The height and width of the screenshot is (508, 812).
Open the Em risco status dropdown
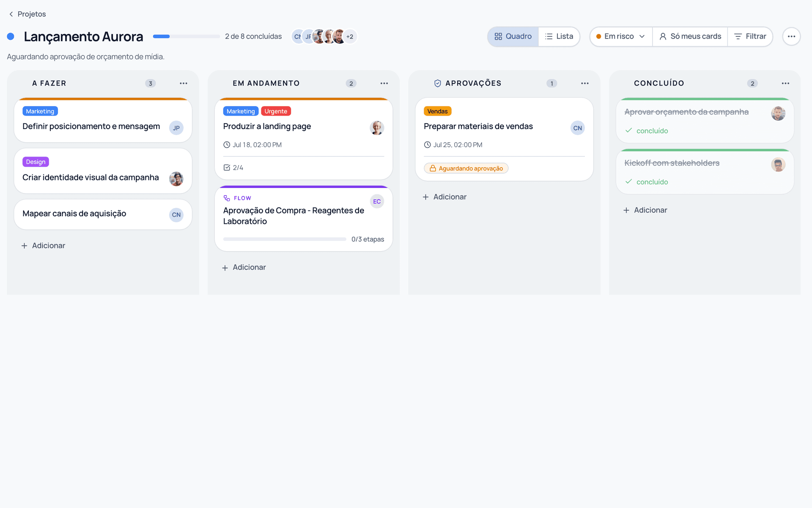tap(621, 36)
